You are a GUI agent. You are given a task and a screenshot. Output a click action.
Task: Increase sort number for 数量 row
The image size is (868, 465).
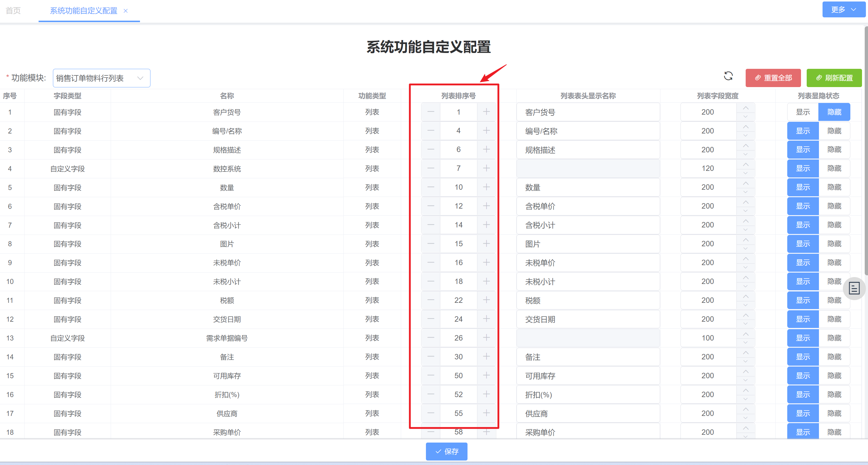tap(486, 187)
